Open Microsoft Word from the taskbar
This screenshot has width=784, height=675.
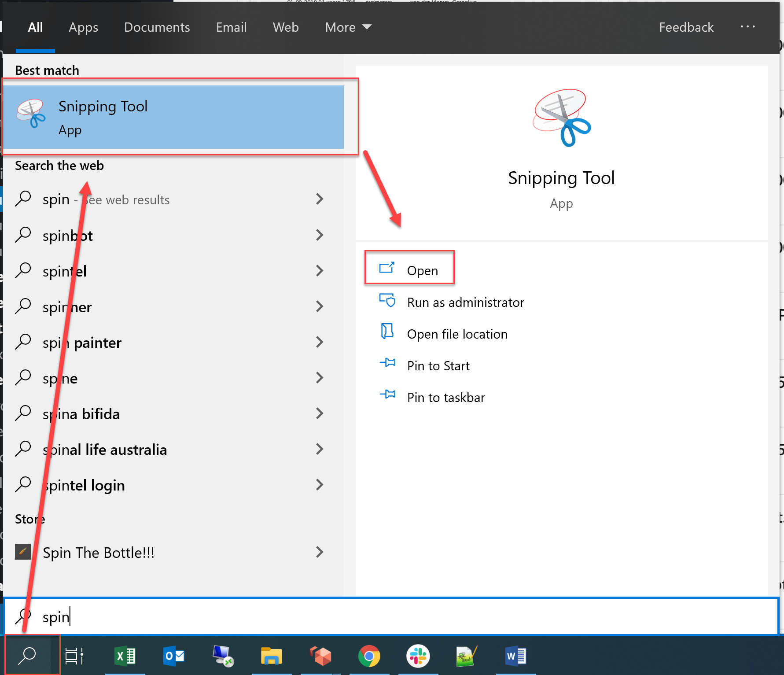coord(515,656)
